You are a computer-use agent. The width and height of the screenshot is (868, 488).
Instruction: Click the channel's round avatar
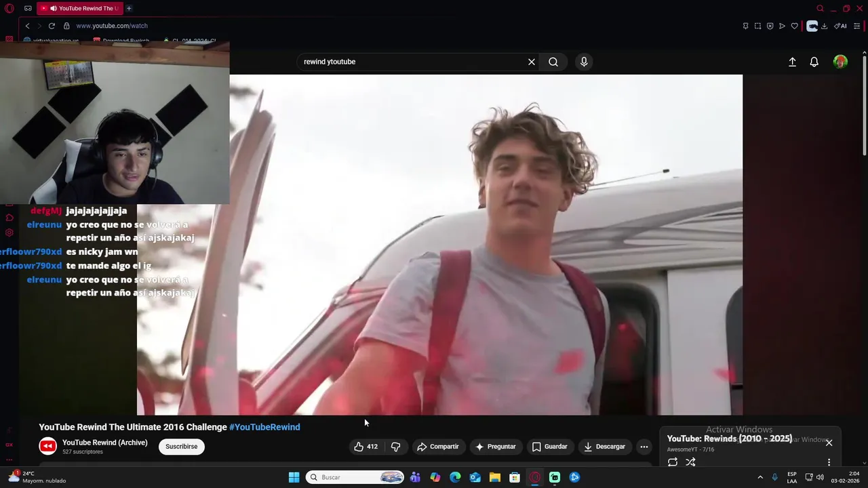coord(47,446)
